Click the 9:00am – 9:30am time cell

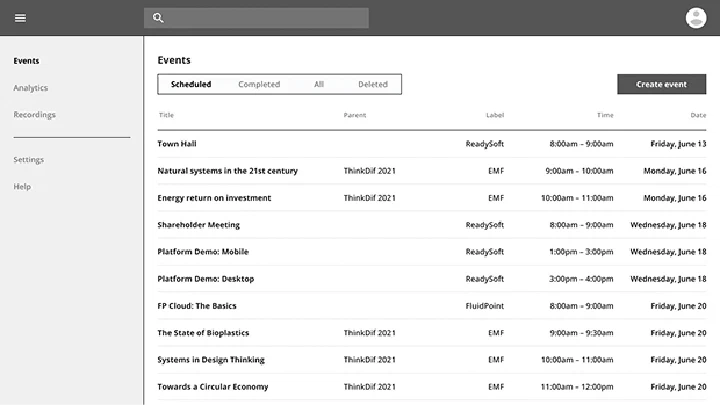(x=581, y=333)
